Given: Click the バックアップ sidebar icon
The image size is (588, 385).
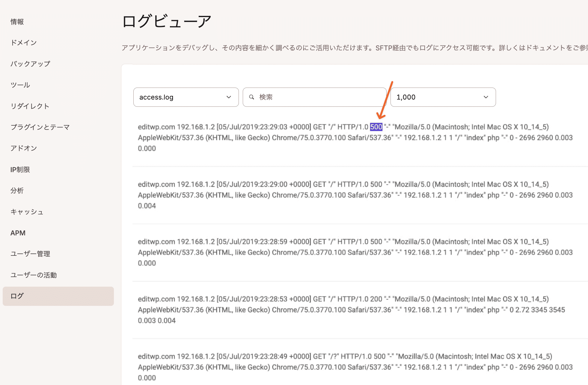Looking at the screenshot, I should click(31, 64).
